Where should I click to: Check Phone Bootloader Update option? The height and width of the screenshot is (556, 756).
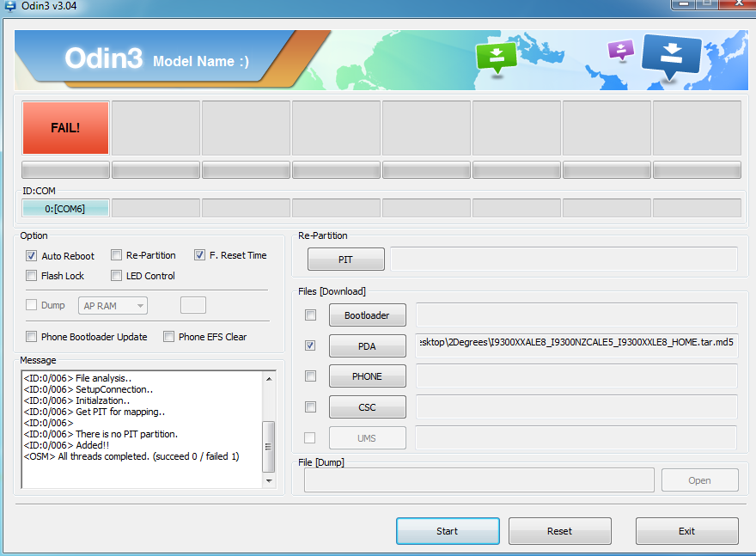[31, 337]
